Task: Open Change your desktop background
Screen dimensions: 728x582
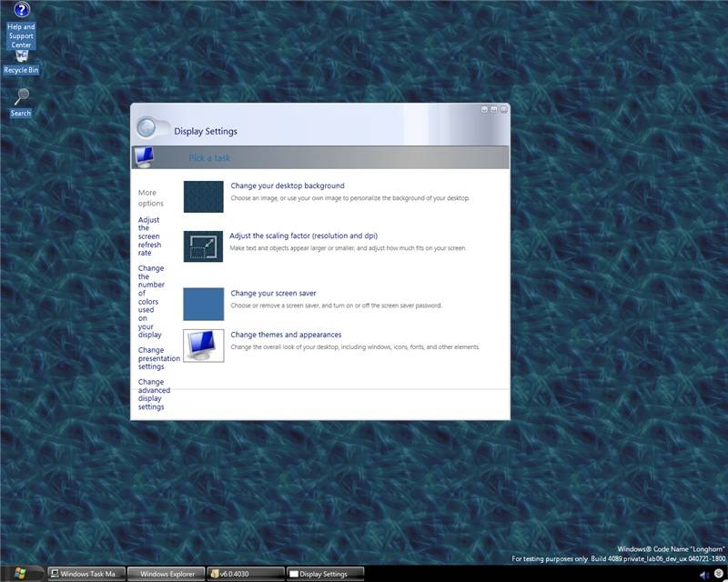Action: 286,186
